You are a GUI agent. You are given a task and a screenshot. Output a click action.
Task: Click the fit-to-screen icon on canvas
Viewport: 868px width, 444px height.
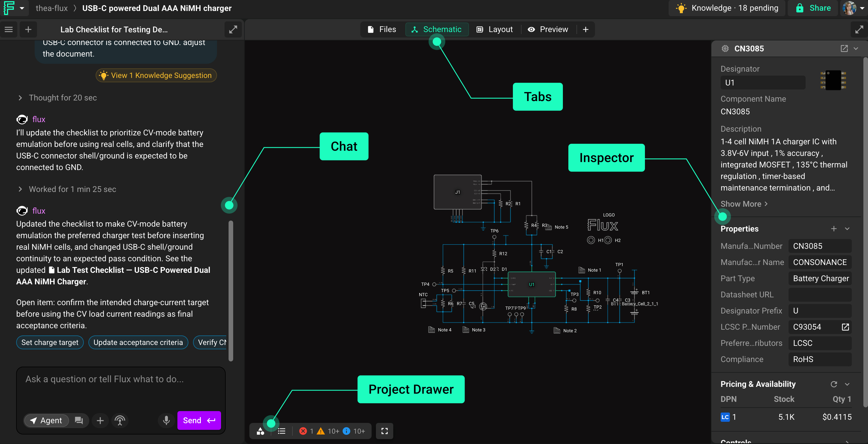point(385,431)
